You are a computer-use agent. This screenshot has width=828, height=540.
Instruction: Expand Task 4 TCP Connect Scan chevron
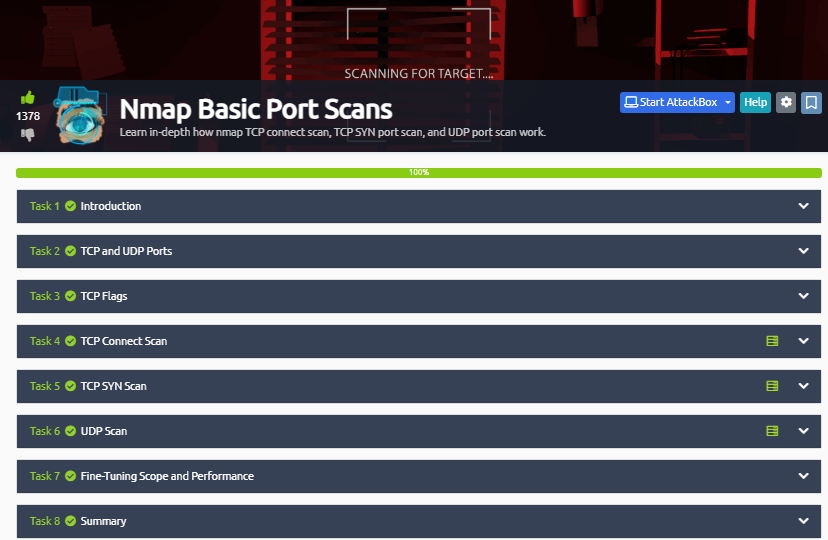tap(803, 341)
